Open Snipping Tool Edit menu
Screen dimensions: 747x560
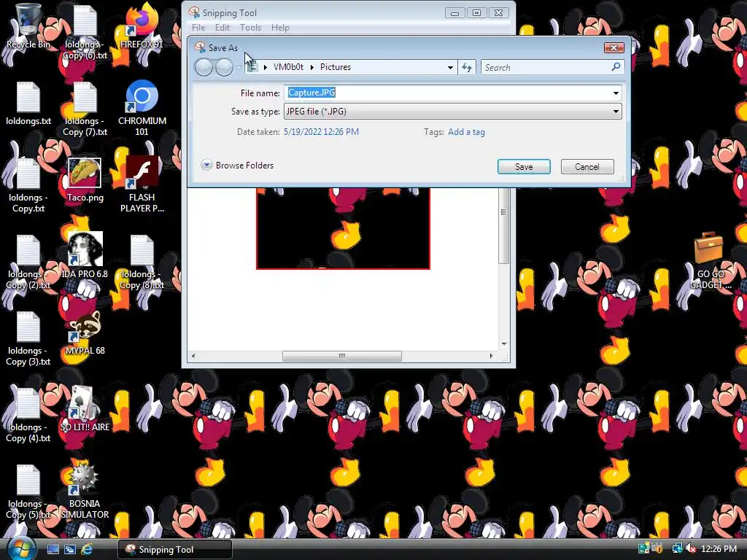pyautogui.click(x=222, y=28)
